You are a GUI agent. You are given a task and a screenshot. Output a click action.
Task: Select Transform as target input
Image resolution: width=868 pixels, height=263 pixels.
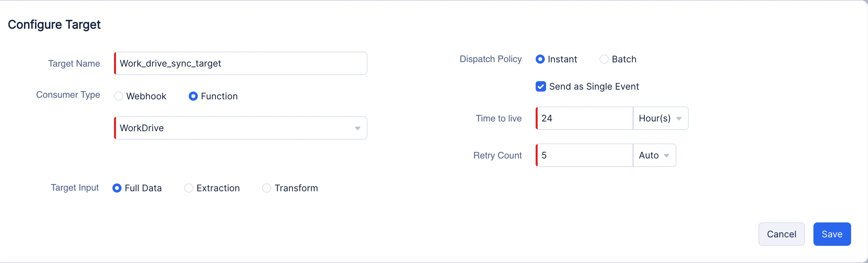click(x=266, y=188)
